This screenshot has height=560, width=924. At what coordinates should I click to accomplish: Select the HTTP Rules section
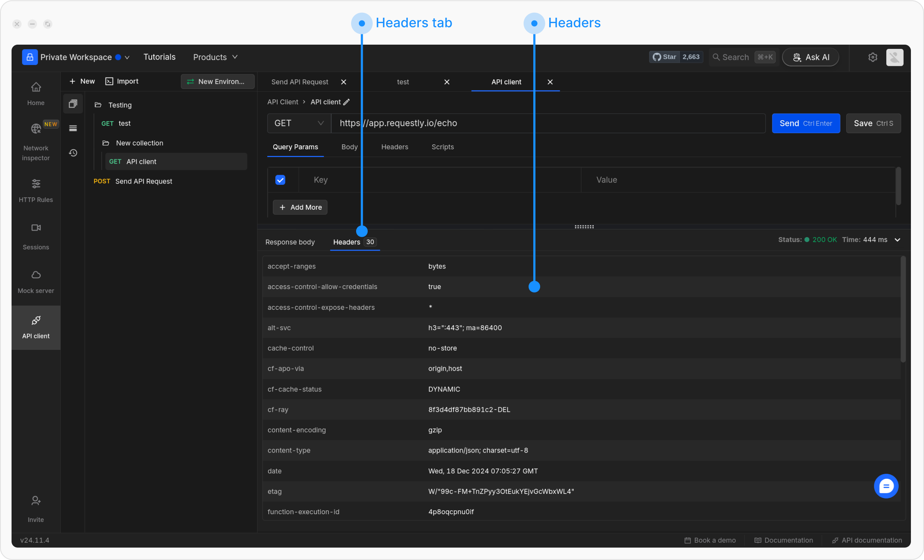tap(36, 191)
